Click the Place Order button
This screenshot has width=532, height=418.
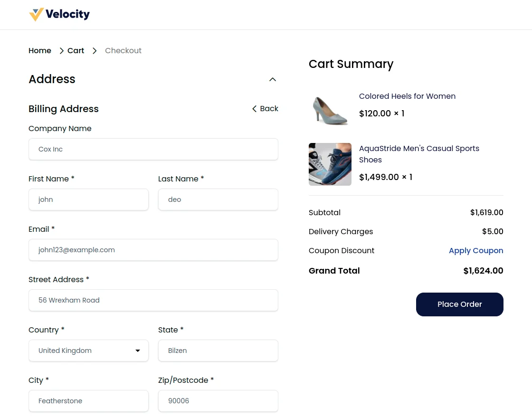[459, 304]
